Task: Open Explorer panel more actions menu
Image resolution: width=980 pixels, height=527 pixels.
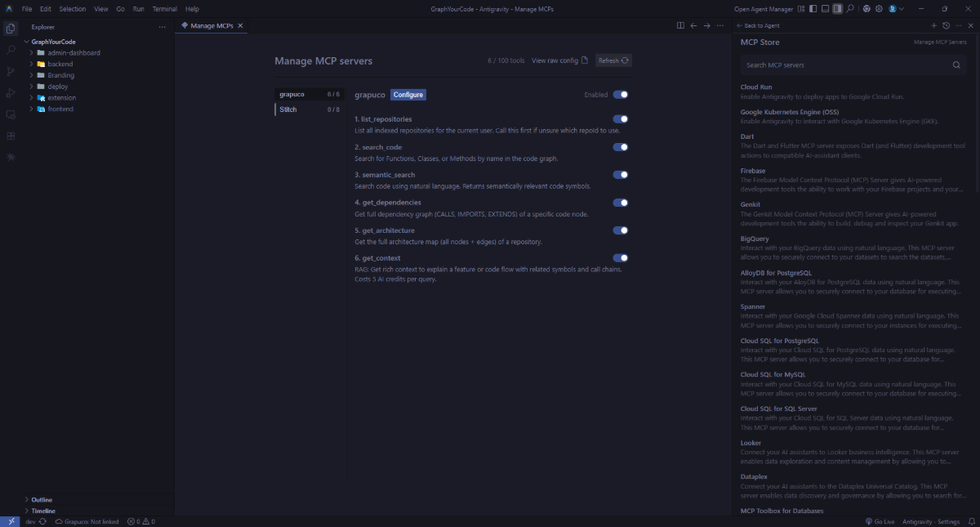Action: tap(162, 27)
